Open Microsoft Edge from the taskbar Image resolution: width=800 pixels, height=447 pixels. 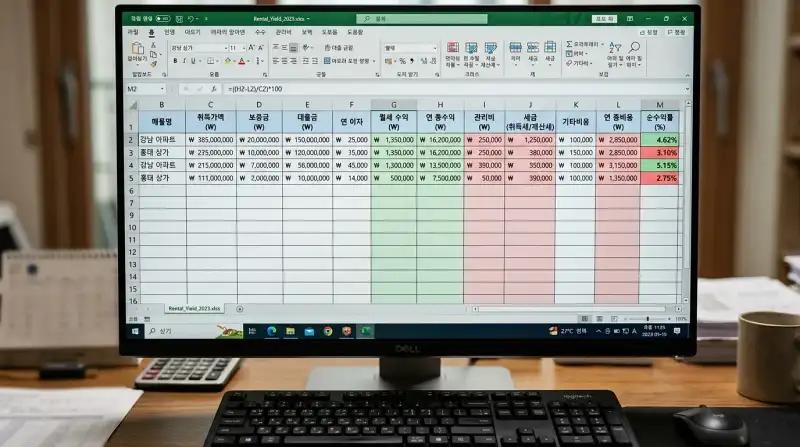tap(272, 331)
